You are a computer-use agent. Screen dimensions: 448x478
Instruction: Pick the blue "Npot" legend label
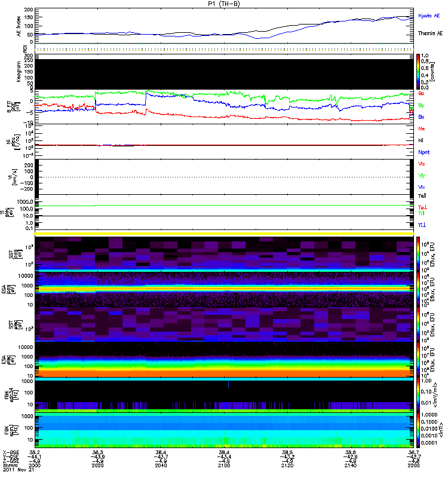[424, 152]
